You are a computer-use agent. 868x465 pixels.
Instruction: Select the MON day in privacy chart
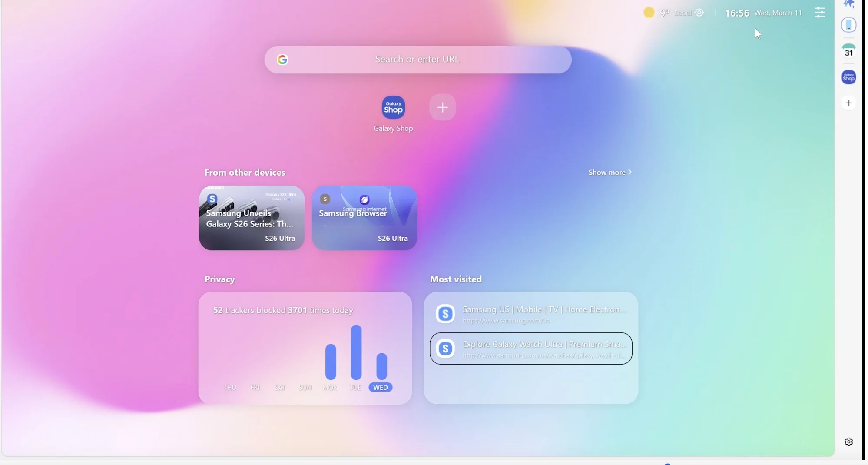(330, 387)
